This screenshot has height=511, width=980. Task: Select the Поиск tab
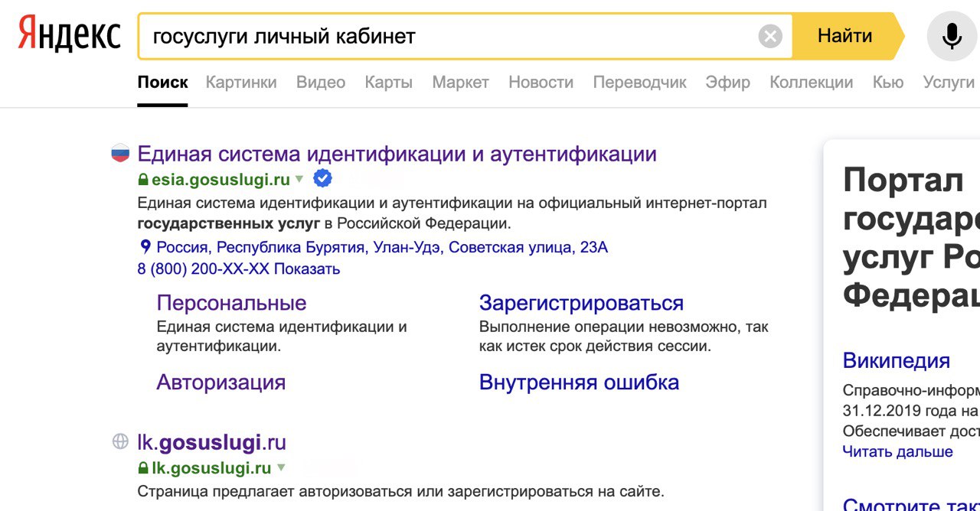(x=162, y=83)
